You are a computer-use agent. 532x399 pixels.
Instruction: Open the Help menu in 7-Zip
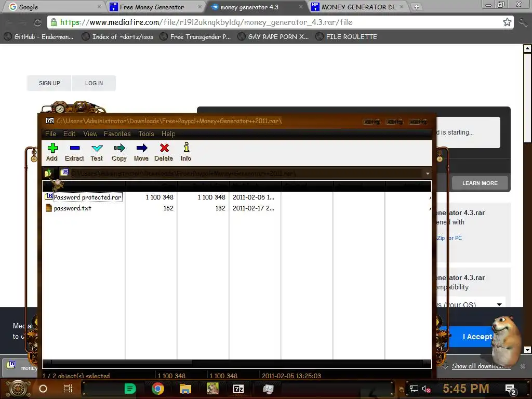[168, 134]
